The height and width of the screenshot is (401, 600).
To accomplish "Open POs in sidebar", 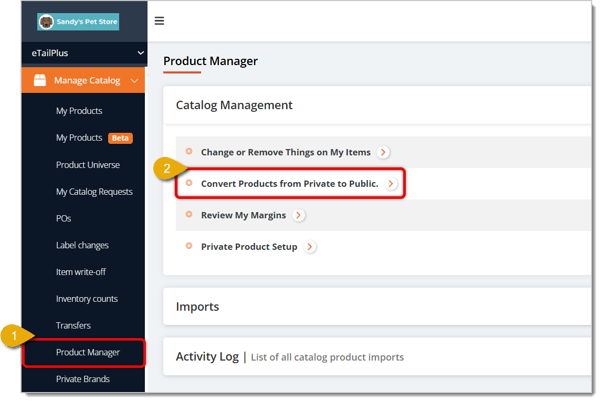I will click(64, 218).
